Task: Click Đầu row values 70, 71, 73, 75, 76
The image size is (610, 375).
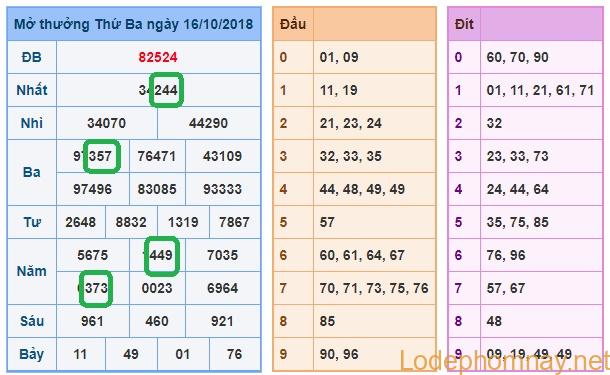Action: tap(374, 289)
